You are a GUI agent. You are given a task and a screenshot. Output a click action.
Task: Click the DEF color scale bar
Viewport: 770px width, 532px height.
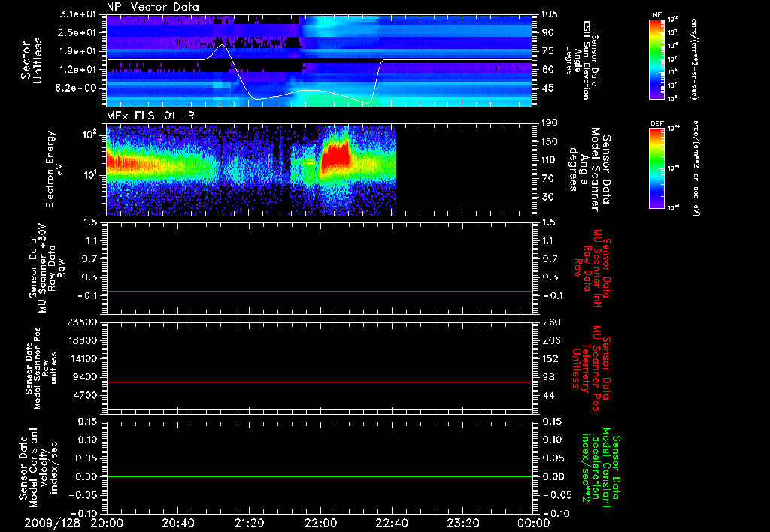tap(657, 168)
